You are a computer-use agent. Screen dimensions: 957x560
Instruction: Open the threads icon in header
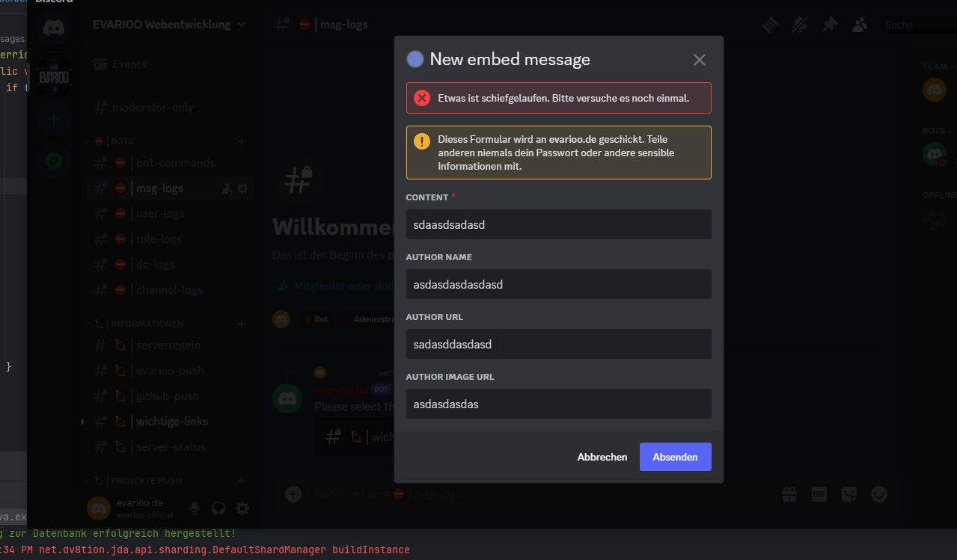[770, 25]
